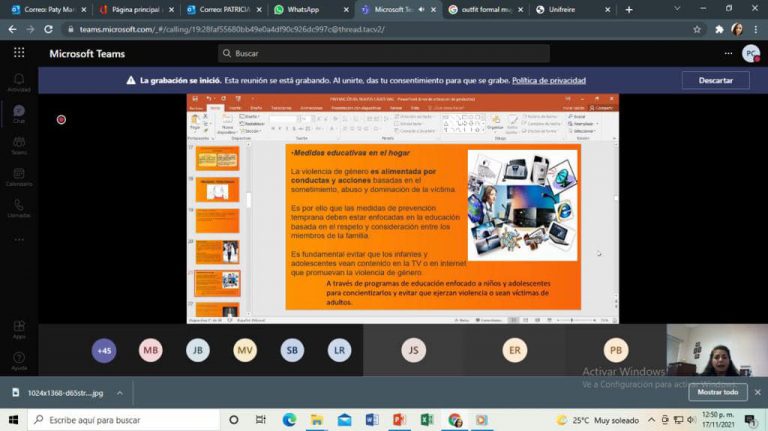This screenshot has width=768, height=431.
Task: Go to Teams section in sidebar
Action: pos(18,145)
